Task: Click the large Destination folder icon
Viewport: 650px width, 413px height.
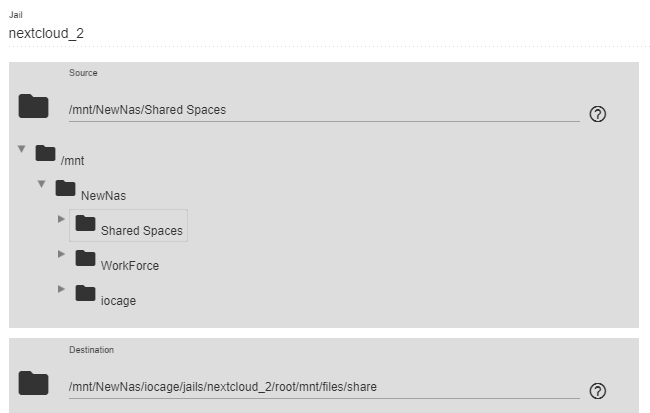Action: coord(34,383)
